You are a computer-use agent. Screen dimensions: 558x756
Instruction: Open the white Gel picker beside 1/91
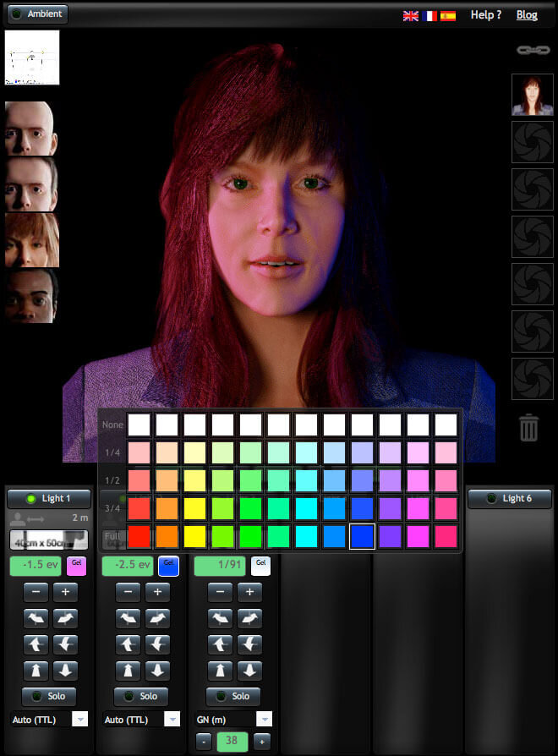point(260,566)
